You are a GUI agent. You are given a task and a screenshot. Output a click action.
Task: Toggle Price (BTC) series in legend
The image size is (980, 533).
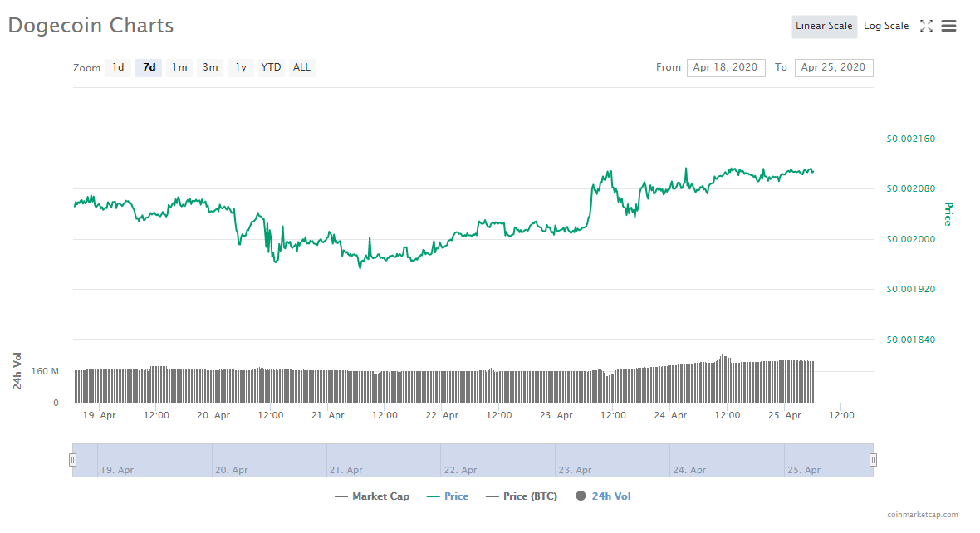(x=522, y=496)
